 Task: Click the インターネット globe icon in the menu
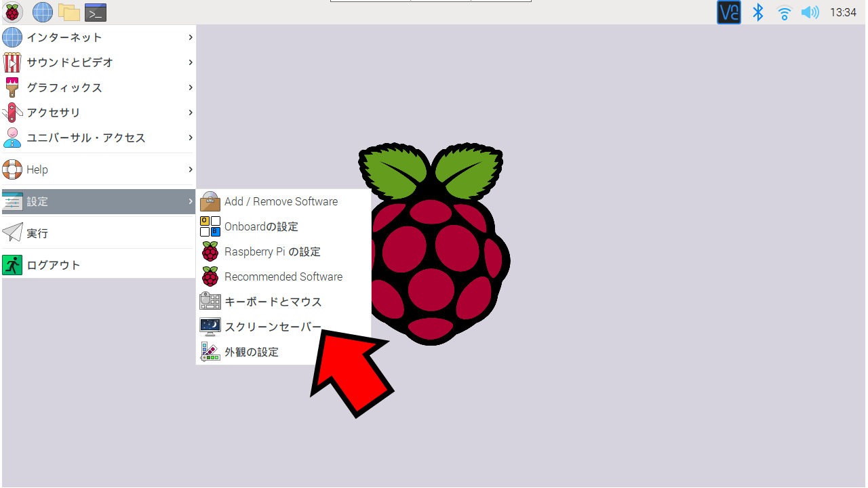(x=12, y=37)
